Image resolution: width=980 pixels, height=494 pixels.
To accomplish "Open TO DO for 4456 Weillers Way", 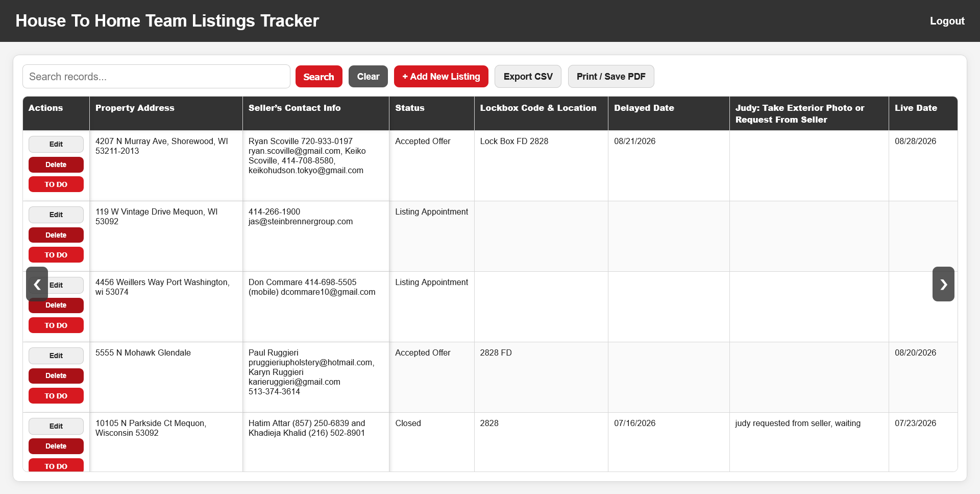I will pos(56,325).
